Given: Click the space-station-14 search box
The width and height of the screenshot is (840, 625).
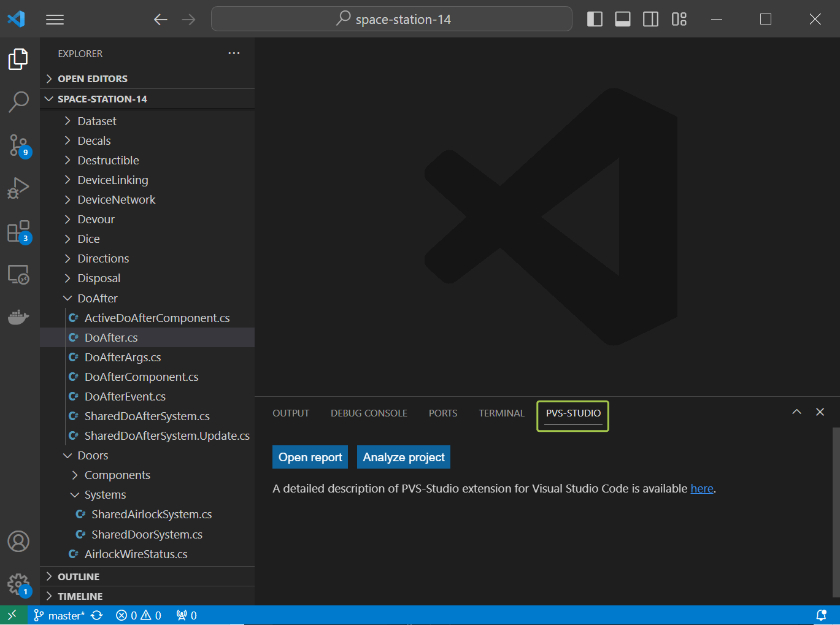Looking at the screenshot, I should (x=391, y=19).
